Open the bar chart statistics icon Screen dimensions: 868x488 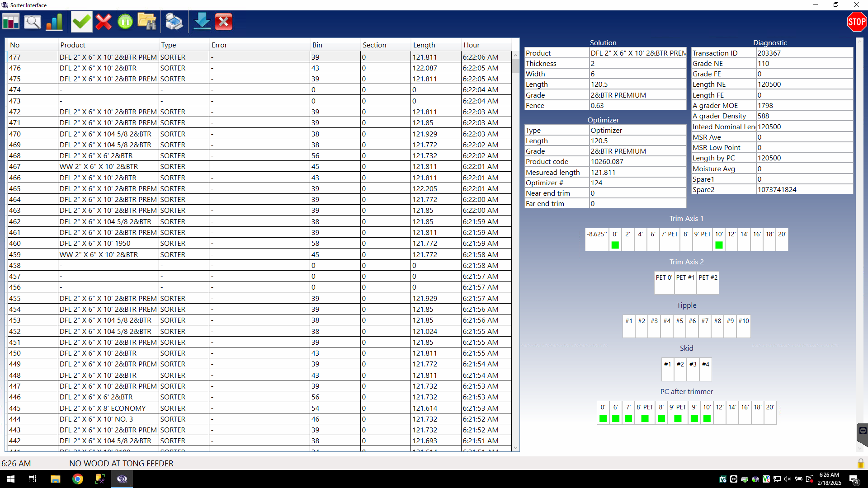[x=55, y=22]
